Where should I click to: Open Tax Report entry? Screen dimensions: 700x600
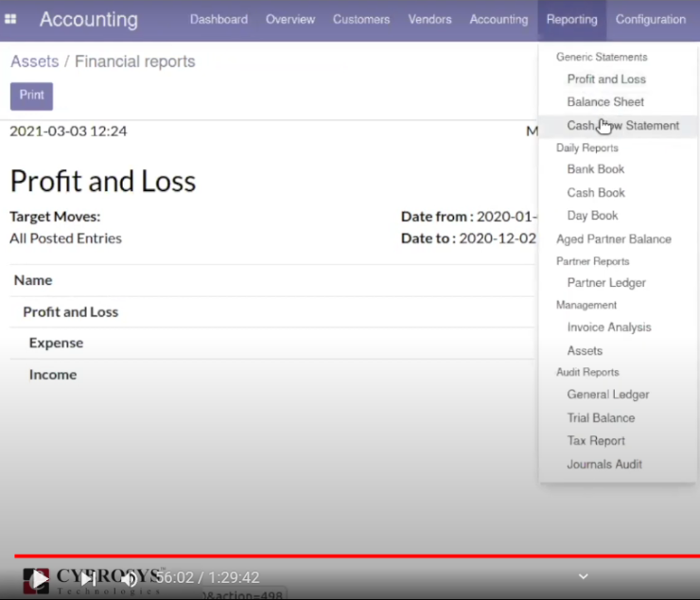(596, 441)
